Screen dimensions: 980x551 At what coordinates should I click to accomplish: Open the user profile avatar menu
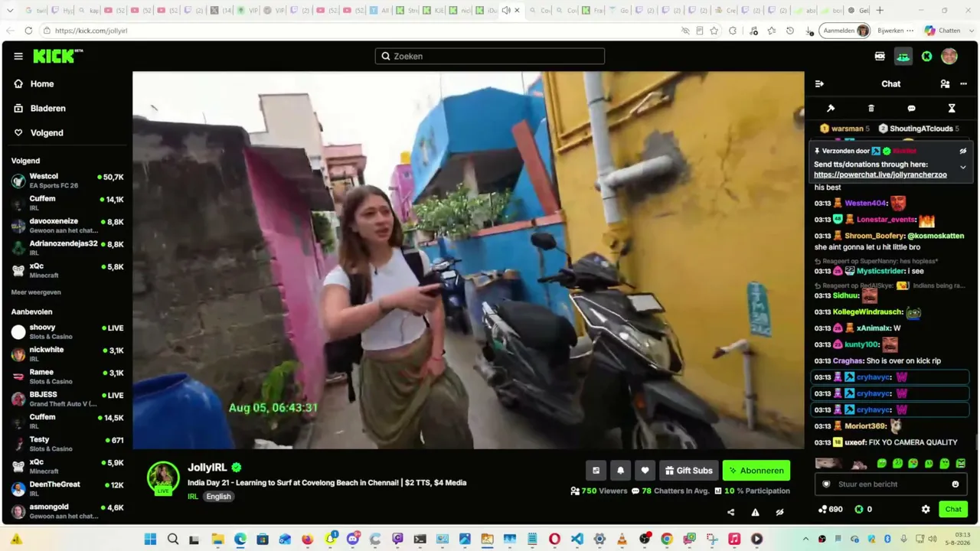(x=949, y=56)
